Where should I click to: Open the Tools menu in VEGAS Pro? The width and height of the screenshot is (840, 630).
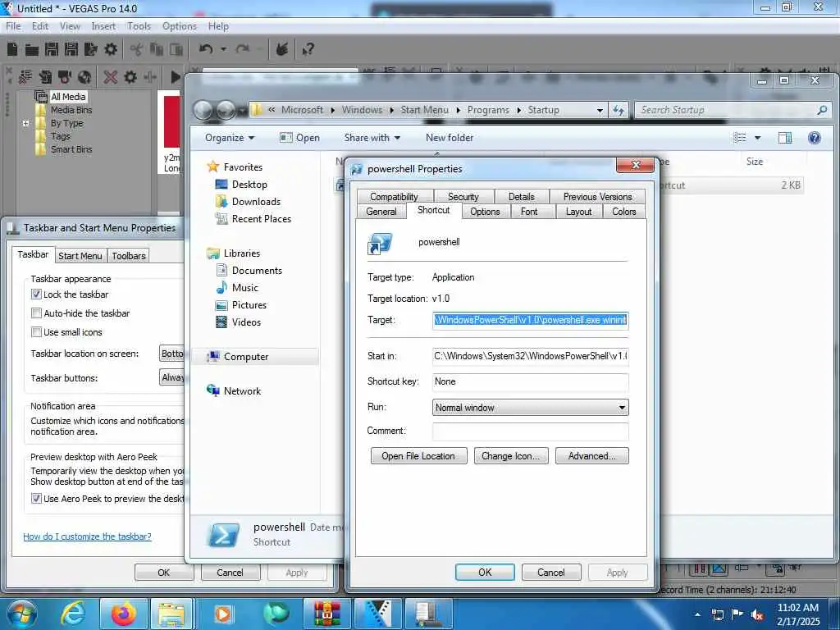tap(139, 25)
